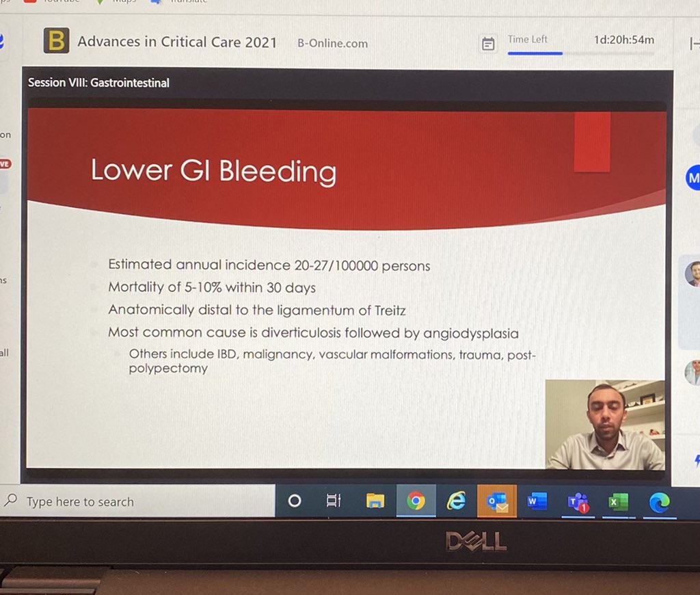Open Excel from the taskbar
Viewport: 700px width, 595px height.
tap(618, 501)
